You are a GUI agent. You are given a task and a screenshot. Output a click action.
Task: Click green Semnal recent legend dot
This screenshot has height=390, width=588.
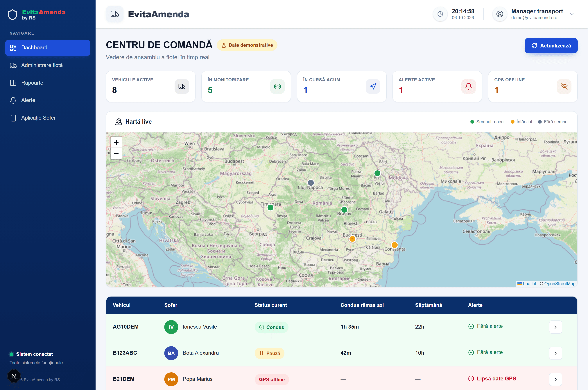[x=472, y=122]
